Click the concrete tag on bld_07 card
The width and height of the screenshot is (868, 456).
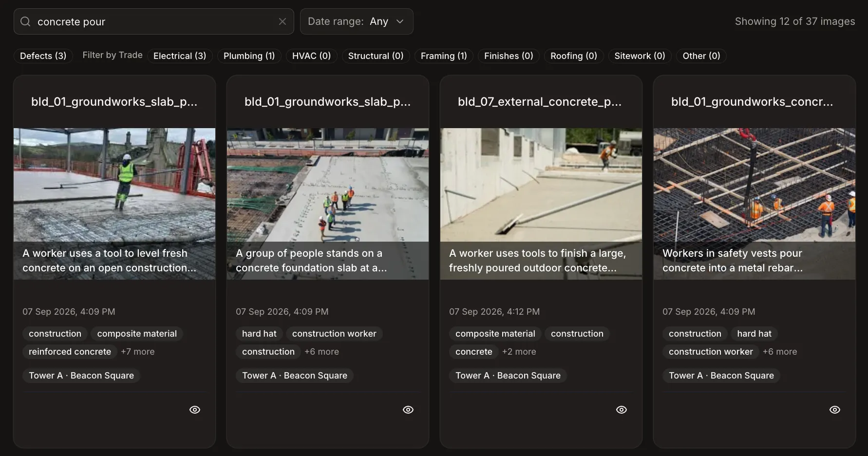(474, 352)
